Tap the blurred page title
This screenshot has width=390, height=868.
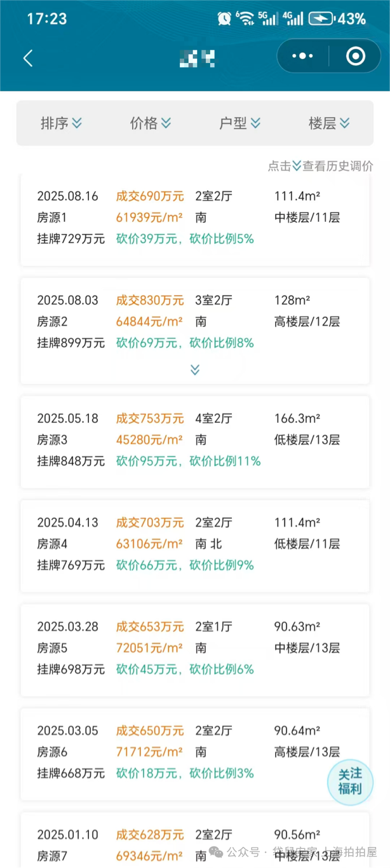tap(198, 59)
